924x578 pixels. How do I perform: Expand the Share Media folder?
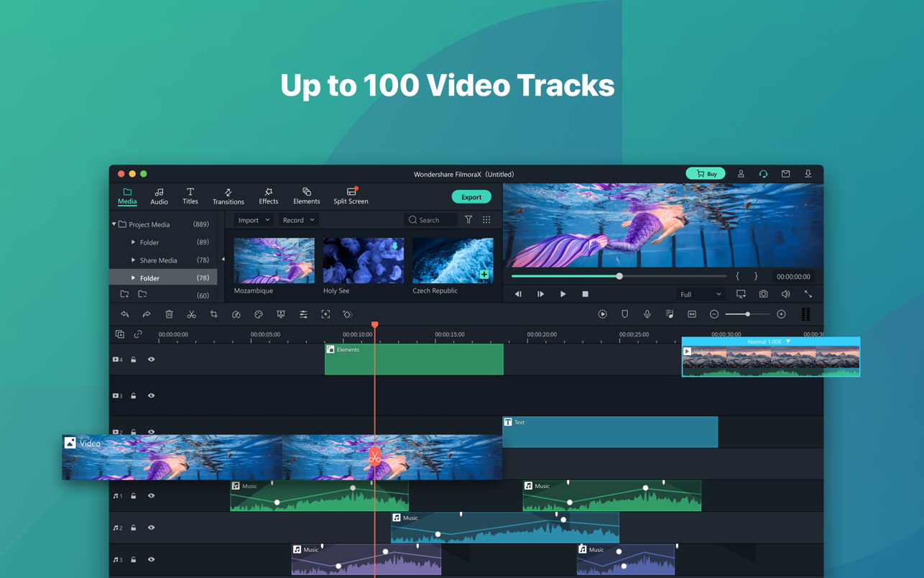pos(133,260)
